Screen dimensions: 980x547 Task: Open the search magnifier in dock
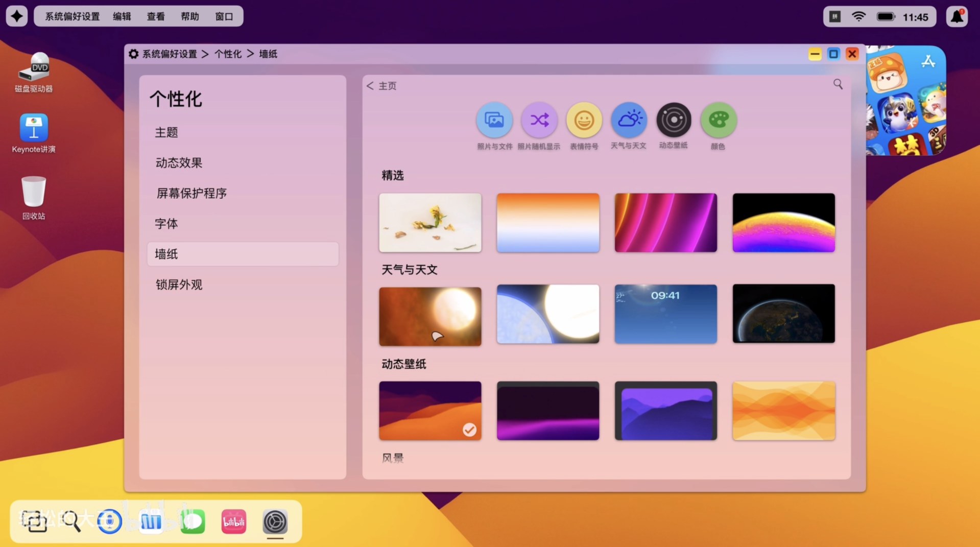point(71,521)
